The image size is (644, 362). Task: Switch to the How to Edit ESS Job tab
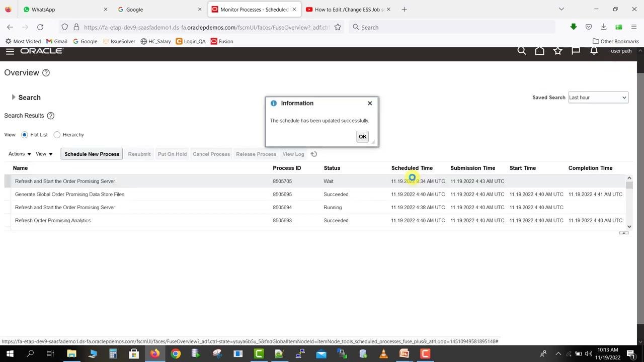pos(348,9)
